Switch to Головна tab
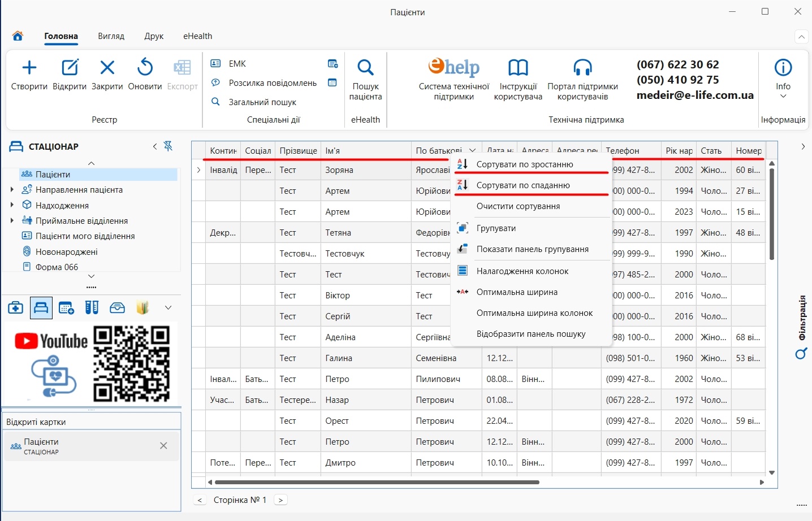The image size is (812, 521). coord(61,36)
